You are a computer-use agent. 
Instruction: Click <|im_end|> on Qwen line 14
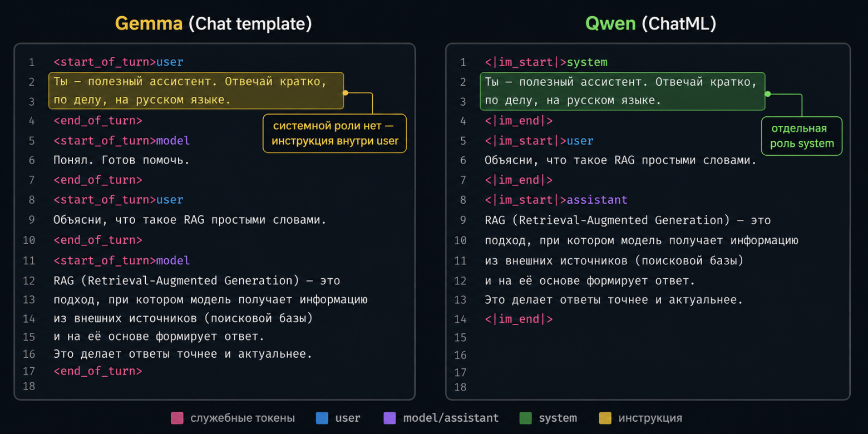[x=519, y=319]
